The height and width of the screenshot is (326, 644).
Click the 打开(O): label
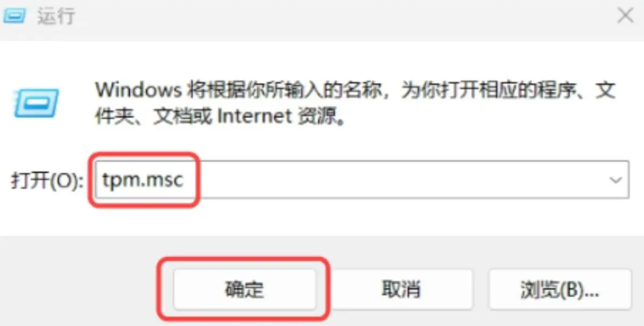pos(47,180)
